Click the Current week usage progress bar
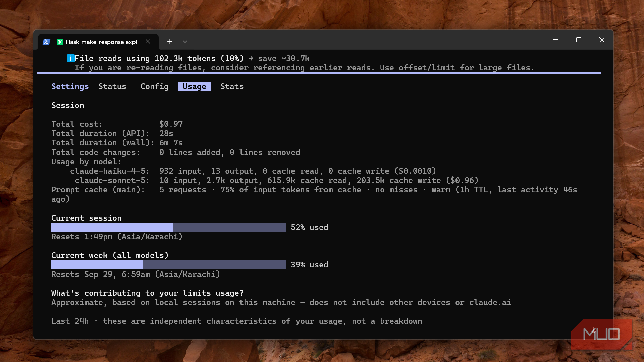 [x=169, y=265]
